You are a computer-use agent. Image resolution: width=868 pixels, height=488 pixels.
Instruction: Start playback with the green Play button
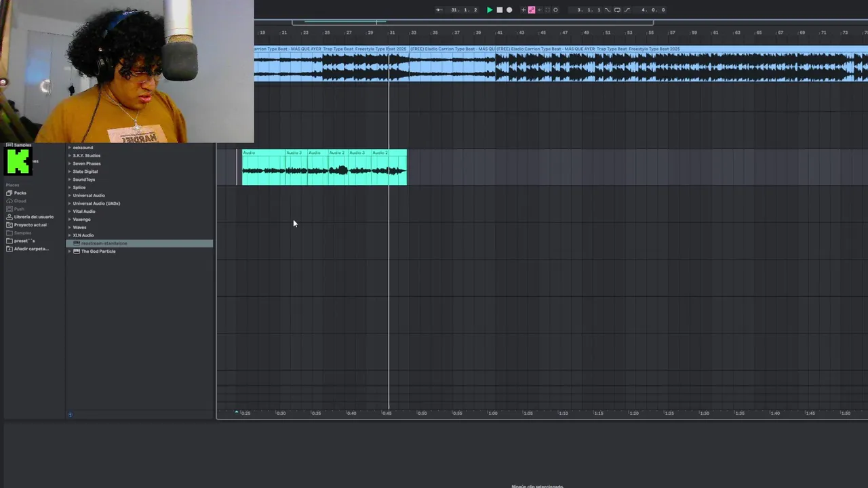[x=490, y=9]
